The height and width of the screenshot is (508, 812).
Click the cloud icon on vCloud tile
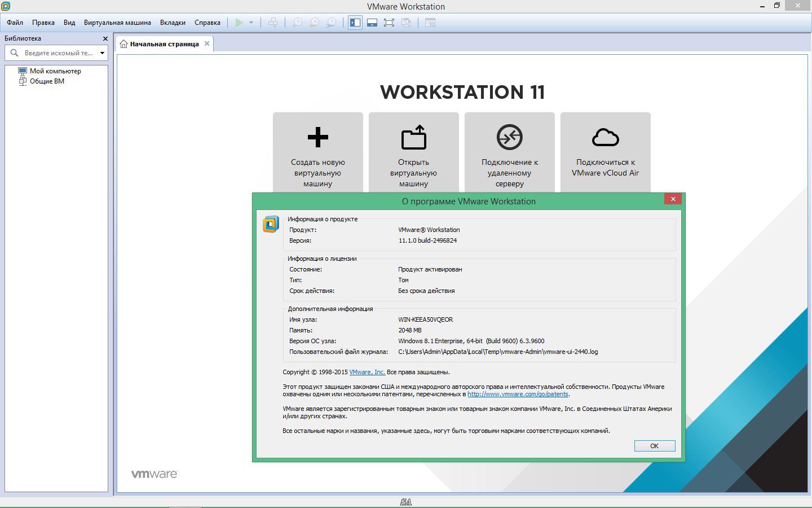click(x=606, y=137)
